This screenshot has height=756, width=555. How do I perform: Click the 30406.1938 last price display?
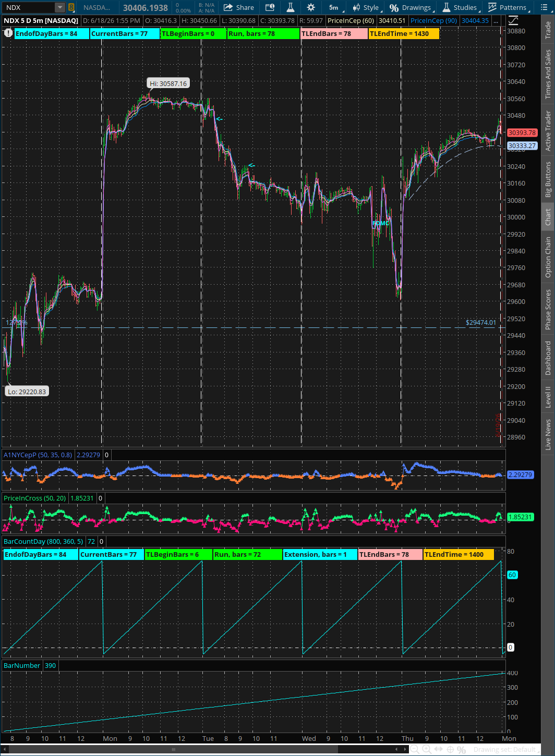(146, 8)
